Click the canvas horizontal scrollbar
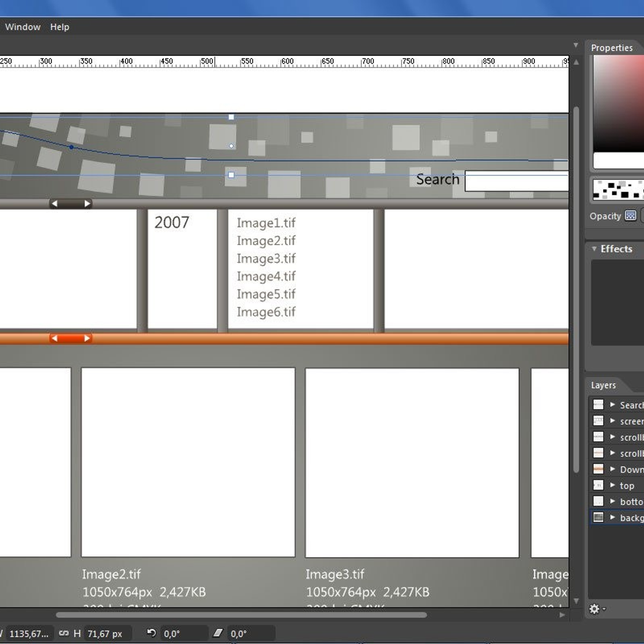The width and height of the screenshot is (644, 644). pos(241,615)
